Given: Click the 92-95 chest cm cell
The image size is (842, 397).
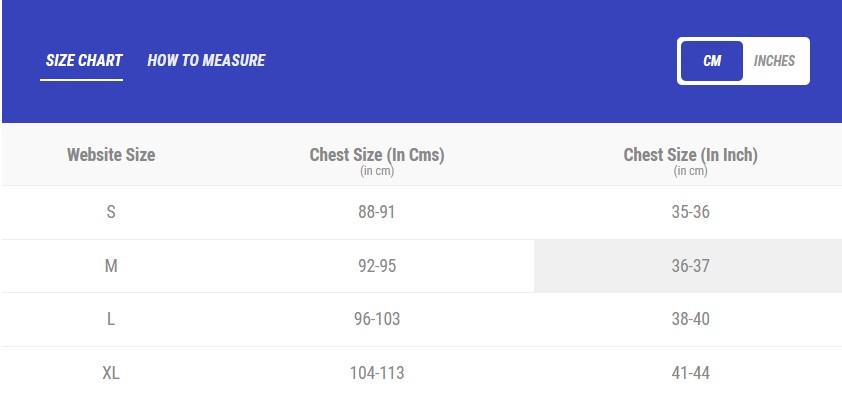Looking at the screenshot, I should click(377, 265).
